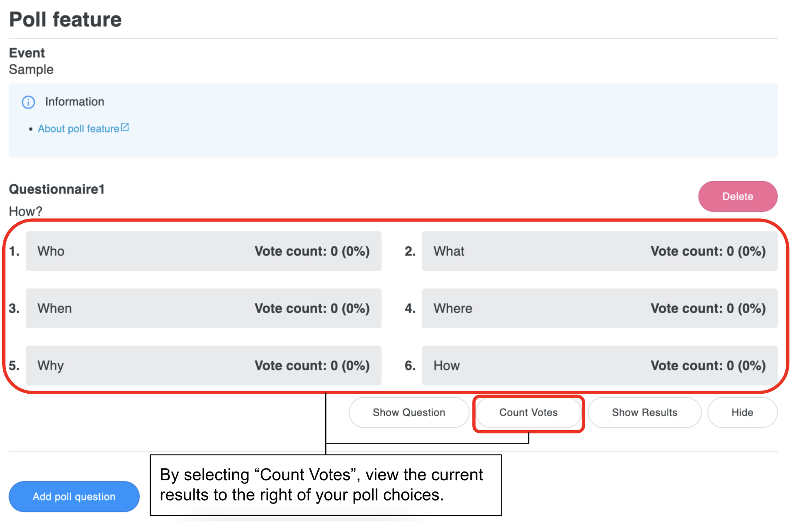Click vote count text for How option
Image resolution: width=802 pixels, height=532 pixels.
(x=708, y=366)
